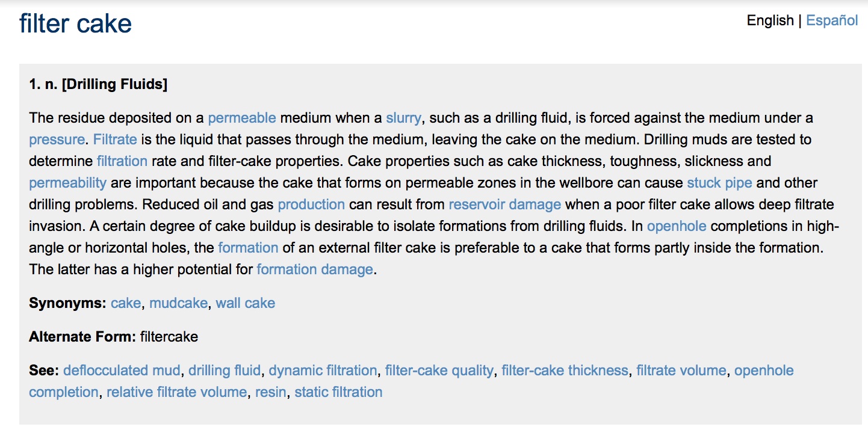This screenshot has height=427, width=868.
Task: Open the Filtrate link
Action: (115, 140)
